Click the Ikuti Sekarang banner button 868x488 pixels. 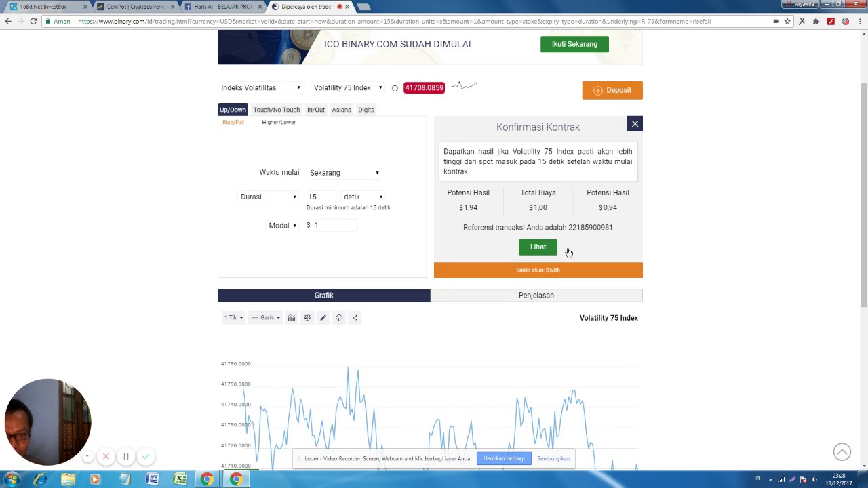point(574,44)
